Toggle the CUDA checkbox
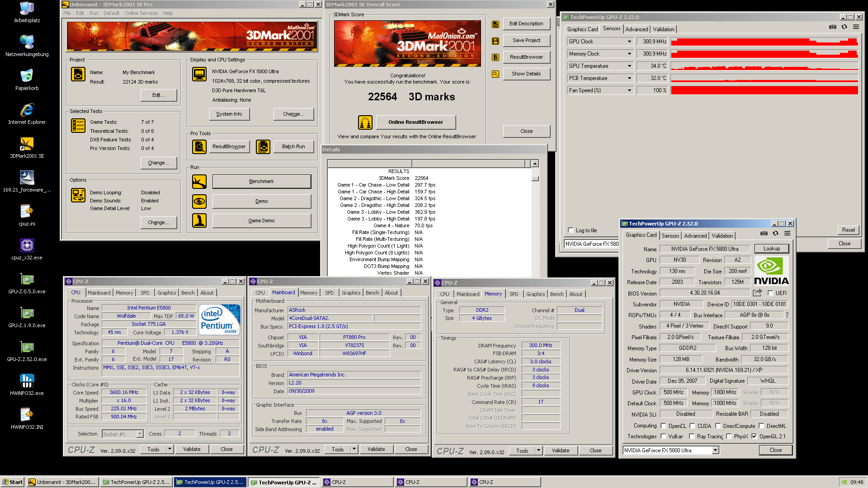Screen dimensions: 868x488 pos(692,426)
